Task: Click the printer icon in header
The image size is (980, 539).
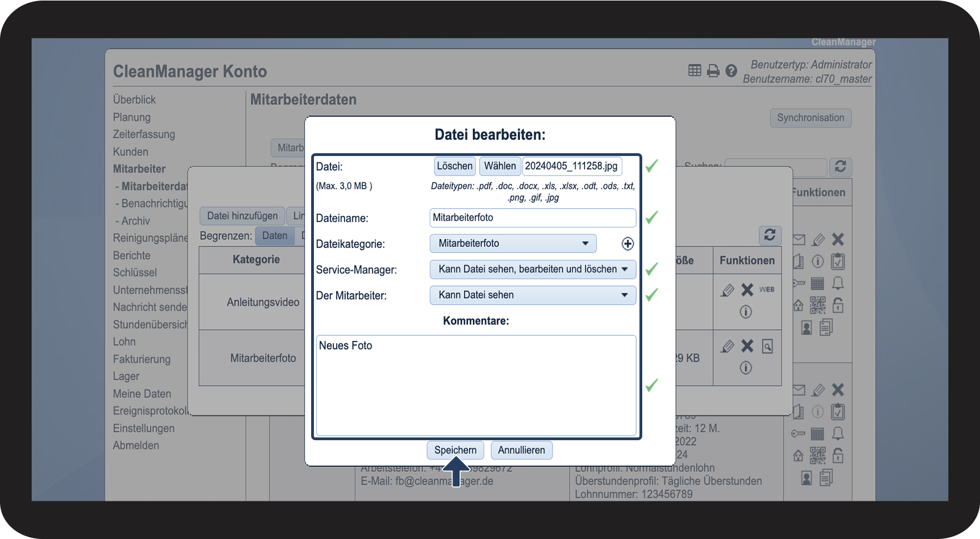Action: point(713,71)
